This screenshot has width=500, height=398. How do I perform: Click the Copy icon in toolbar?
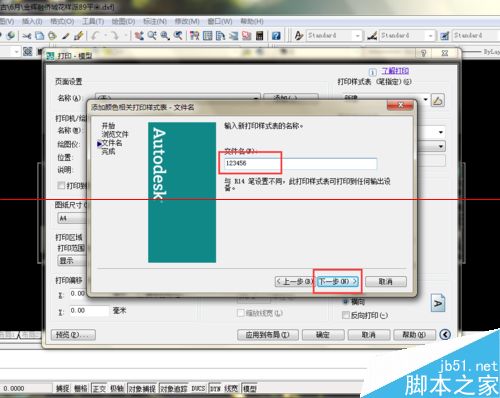click(x=40, y=36)
